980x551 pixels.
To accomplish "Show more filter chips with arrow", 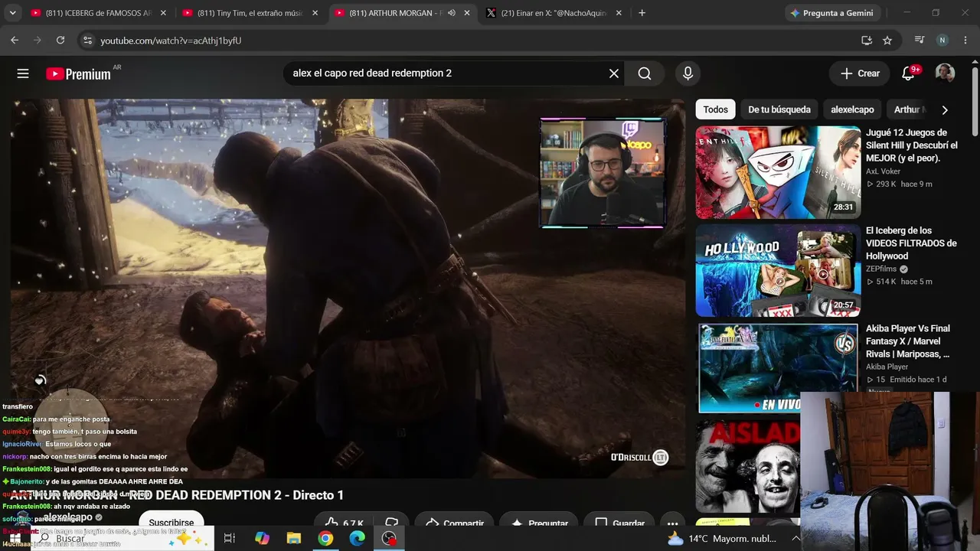I will click(x=945, y=109).
